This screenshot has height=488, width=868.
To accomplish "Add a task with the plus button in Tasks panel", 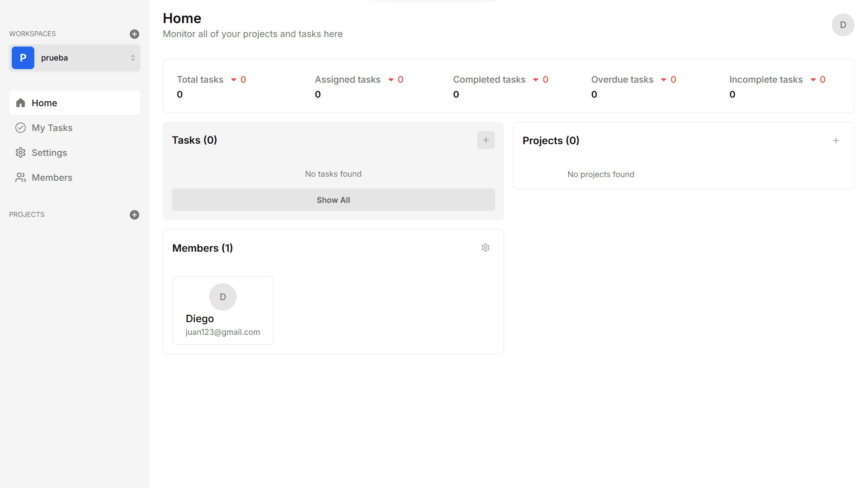I will coord(486,140).
